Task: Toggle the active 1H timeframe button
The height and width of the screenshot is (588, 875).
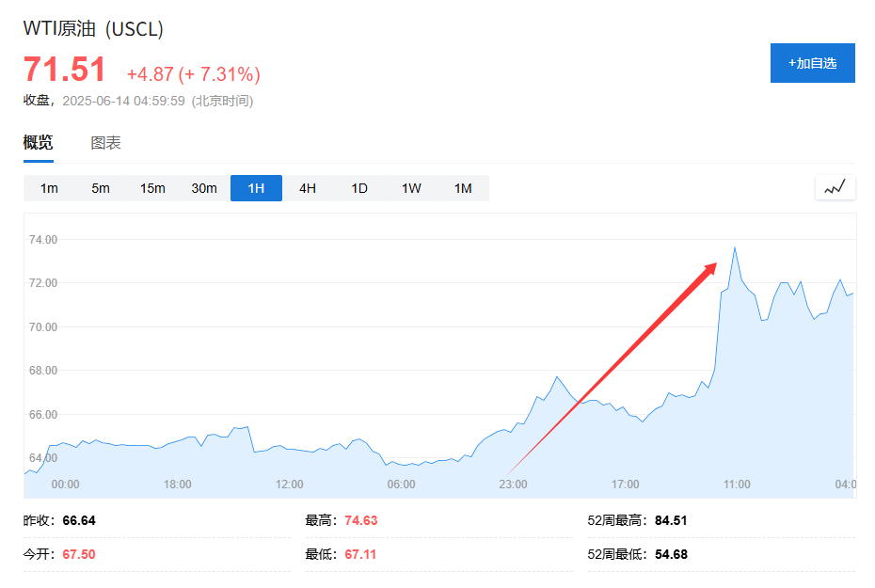Action: [x=255, y=187]
